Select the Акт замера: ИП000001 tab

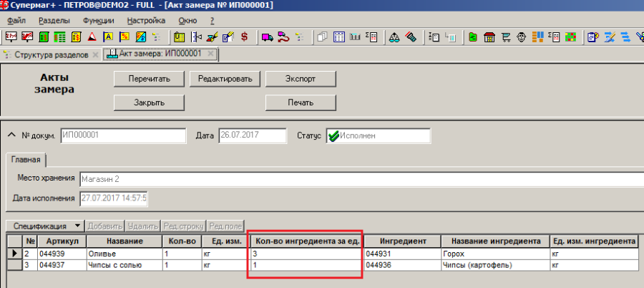pyautogui.click(x=160, y=54)
